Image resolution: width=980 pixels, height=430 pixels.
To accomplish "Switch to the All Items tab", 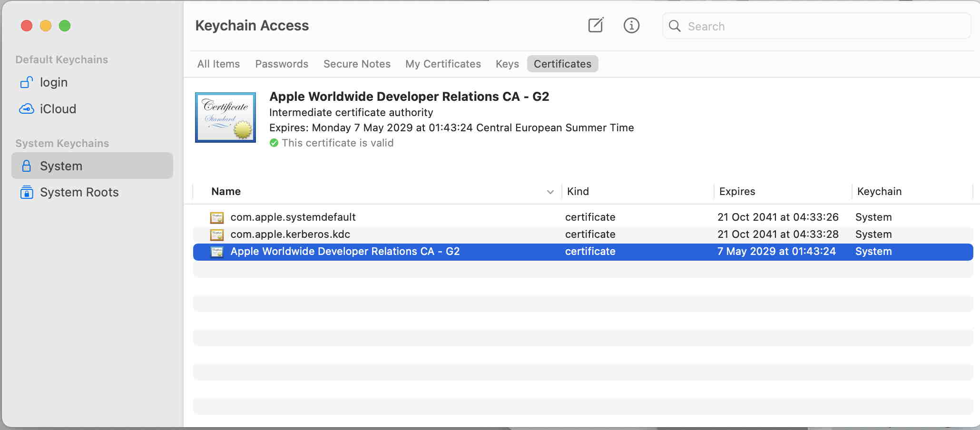I will coord(218,64).
